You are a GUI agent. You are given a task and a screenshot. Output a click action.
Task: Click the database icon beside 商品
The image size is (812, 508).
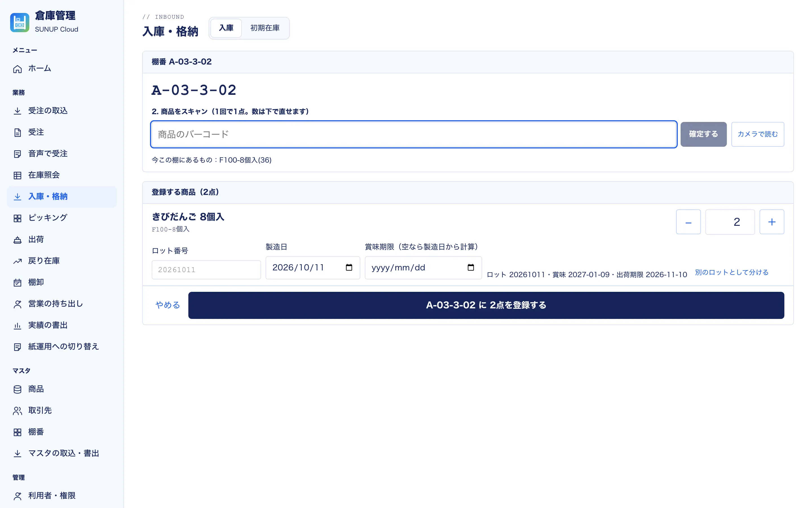(x=17, y=389)
